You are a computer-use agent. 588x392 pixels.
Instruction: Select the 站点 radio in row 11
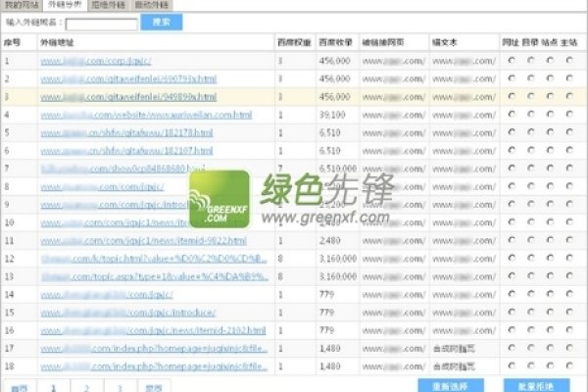550,240
